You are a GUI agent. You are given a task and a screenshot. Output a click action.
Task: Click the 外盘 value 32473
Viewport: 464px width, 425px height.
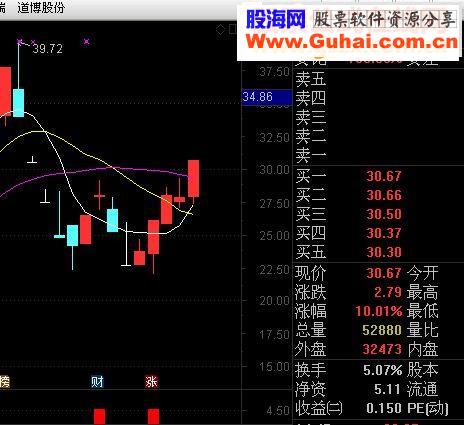coord(382,349)
